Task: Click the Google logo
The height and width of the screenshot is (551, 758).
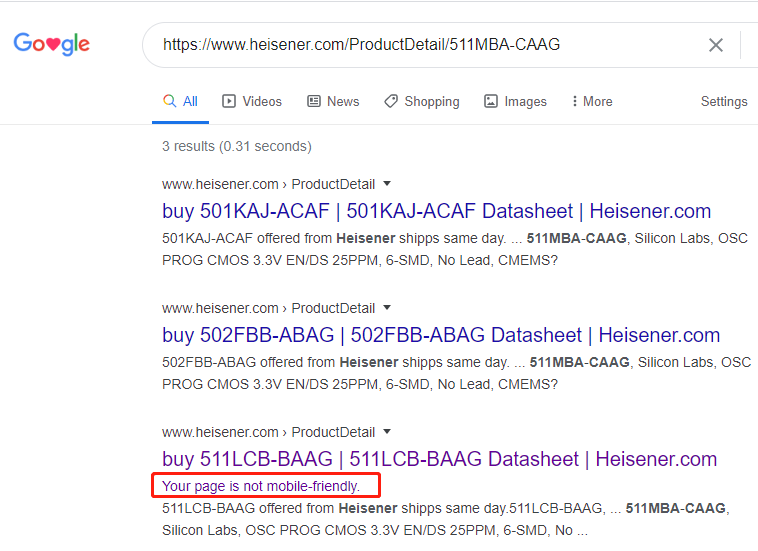Action: [52, 44]
